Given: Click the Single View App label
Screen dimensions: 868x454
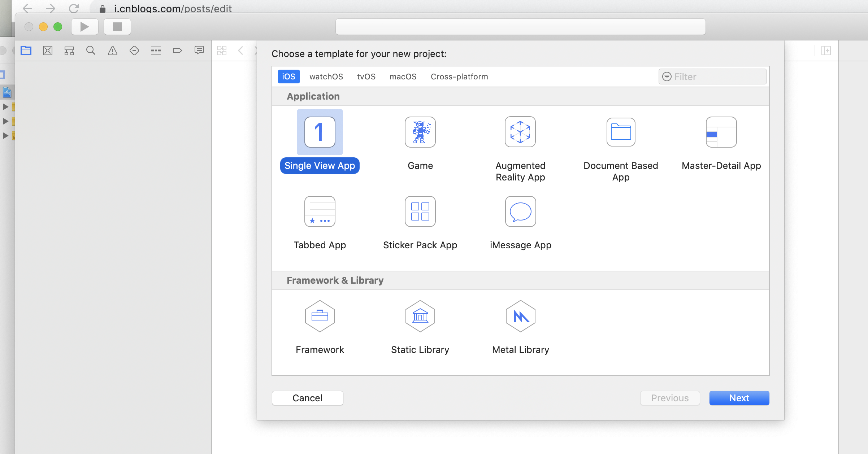Looking at the screenshot, I should coord(320,166).
